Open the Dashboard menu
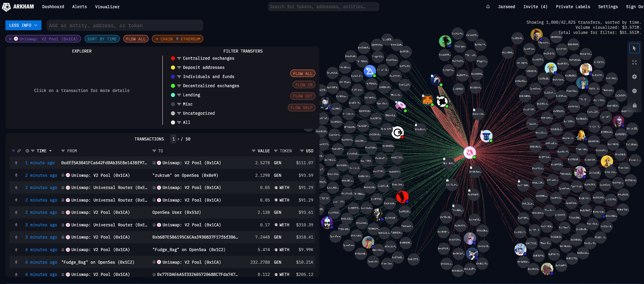 click(53, 7)
